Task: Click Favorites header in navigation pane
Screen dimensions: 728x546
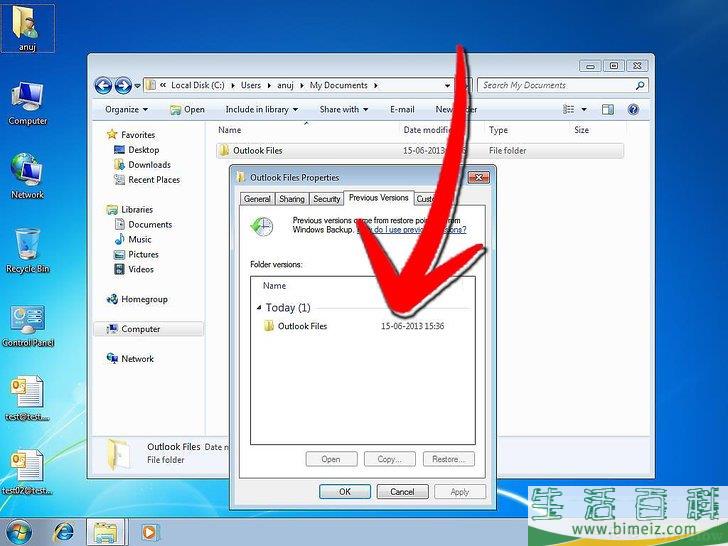Action: 131,135
